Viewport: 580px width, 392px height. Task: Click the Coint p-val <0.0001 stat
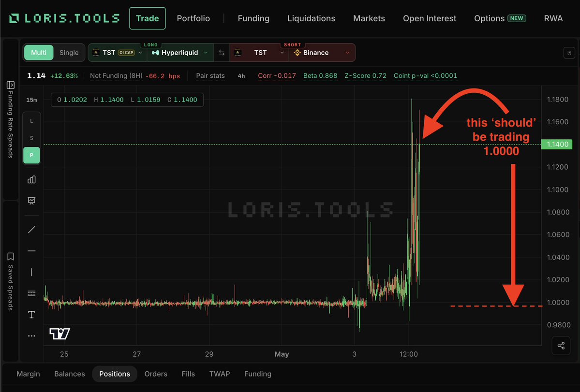[x=425, y=76]
